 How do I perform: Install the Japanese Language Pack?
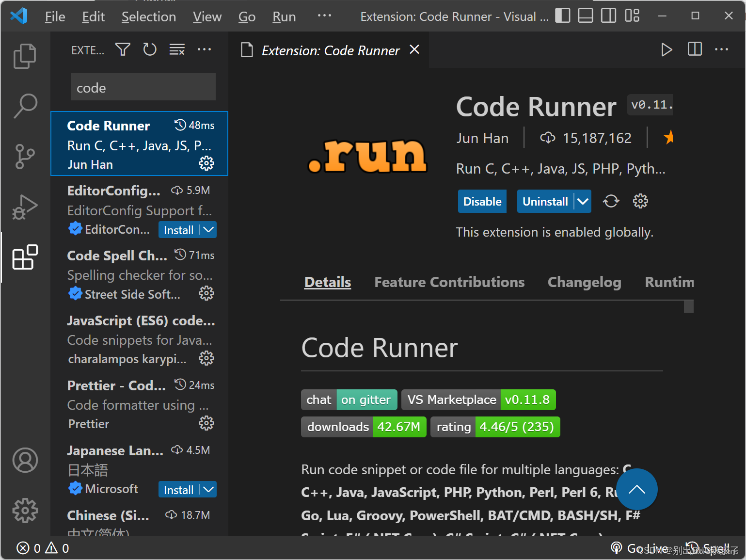[x=179, y=490]
